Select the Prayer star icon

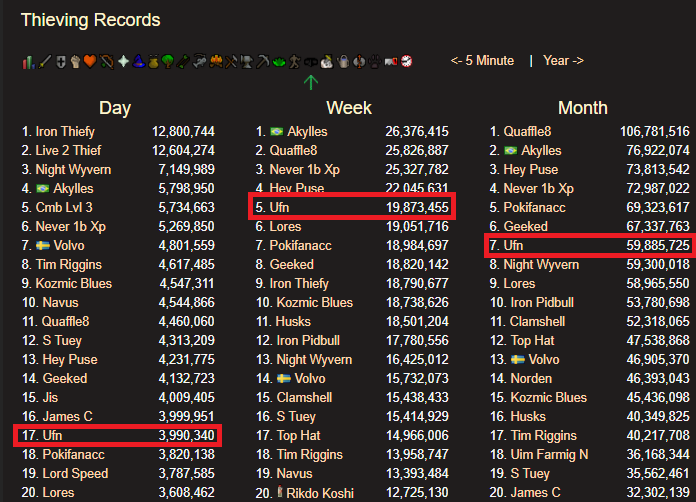coord(123,61)
